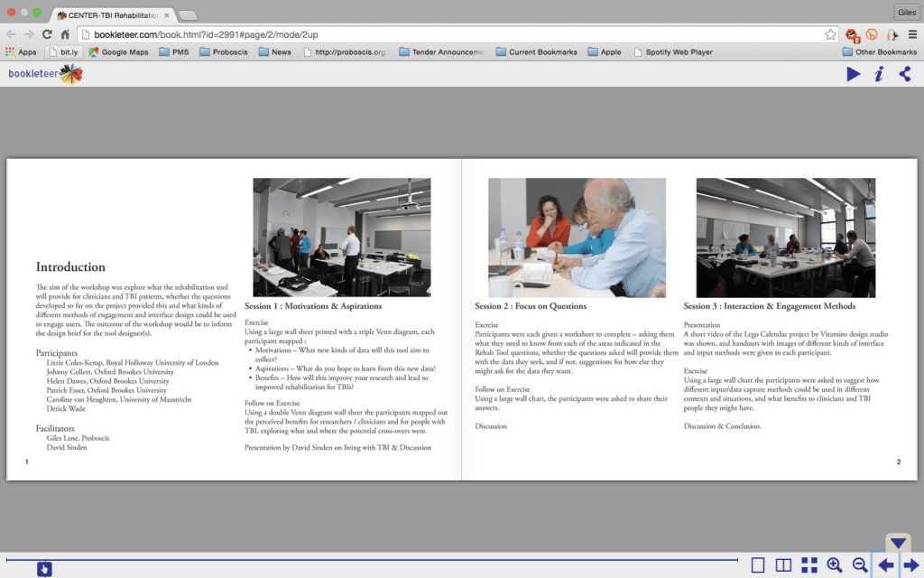
Task: Switch to thumbnail grid view
Action: pyautogui.click(x=809, y=565)
